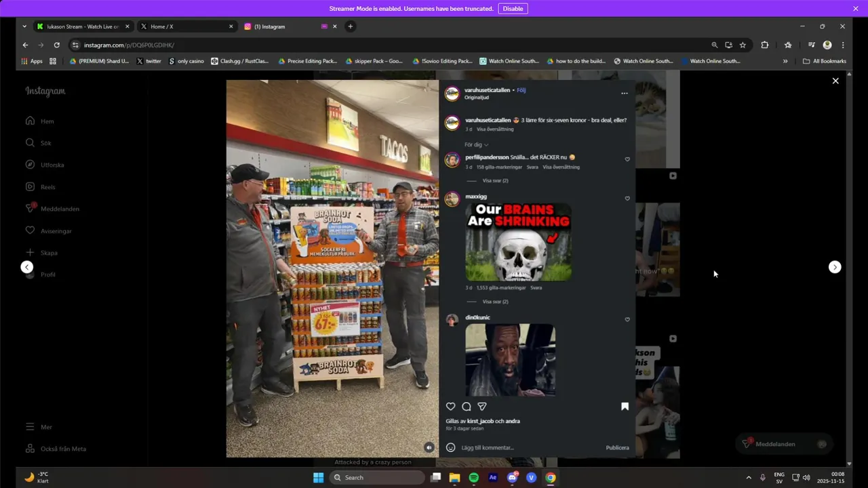Reply to maxxigg's comment via Svara

click(536, 287)
